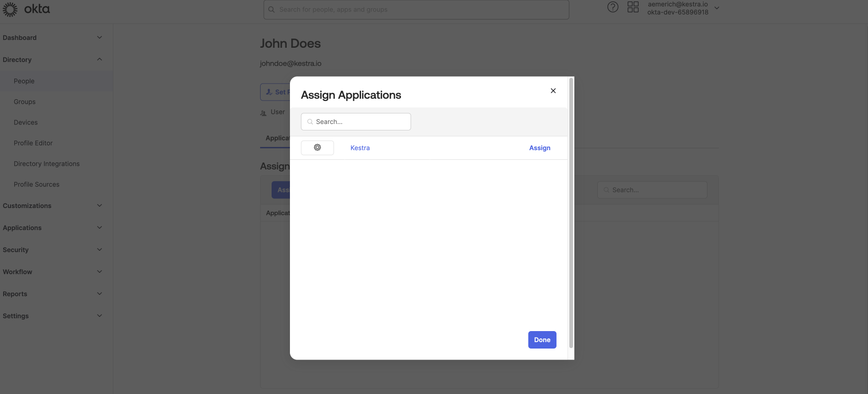Viewport: 868px width, 394px height.
Task: Click the modal's vertical scrollbar
Action: pyautogui.click(x=571, y=211)
